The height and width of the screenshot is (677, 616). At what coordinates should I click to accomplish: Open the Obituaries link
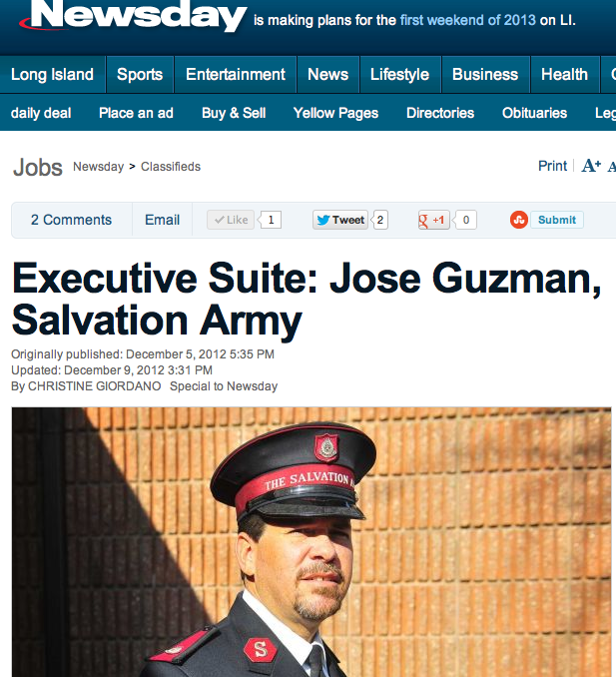(x=534, y=113)
